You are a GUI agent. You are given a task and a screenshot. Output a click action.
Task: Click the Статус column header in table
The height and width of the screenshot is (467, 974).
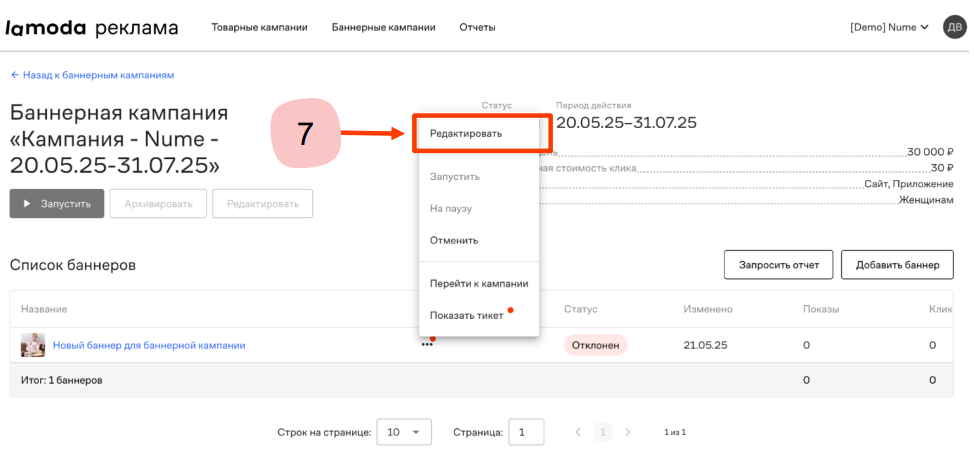580,309
